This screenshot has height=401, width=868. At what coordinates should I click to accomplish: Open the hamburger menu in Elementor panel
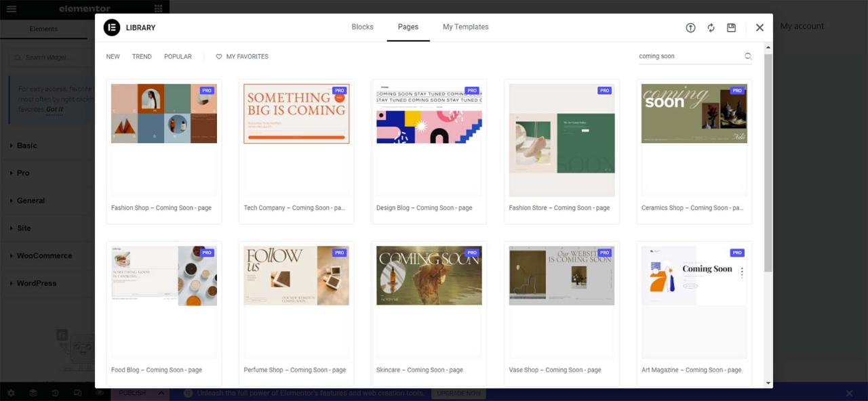(12, 9)
